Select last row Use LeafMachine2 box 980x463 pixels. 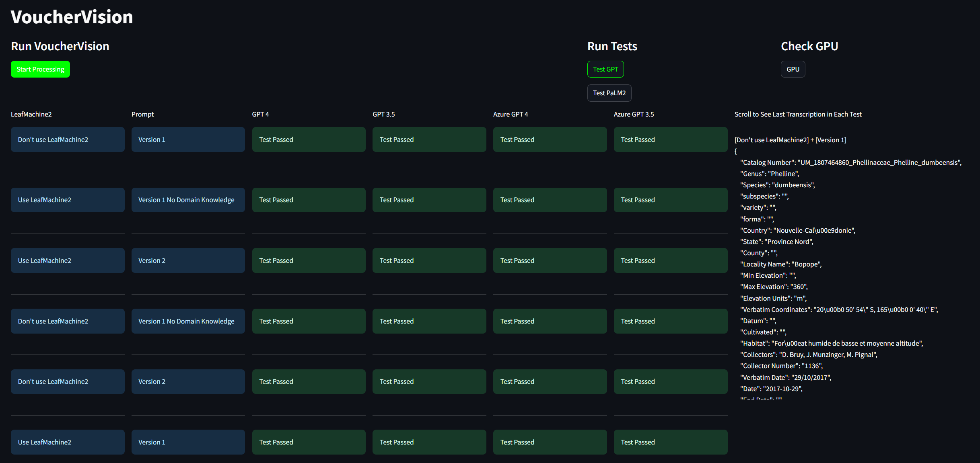coord(68,442)
